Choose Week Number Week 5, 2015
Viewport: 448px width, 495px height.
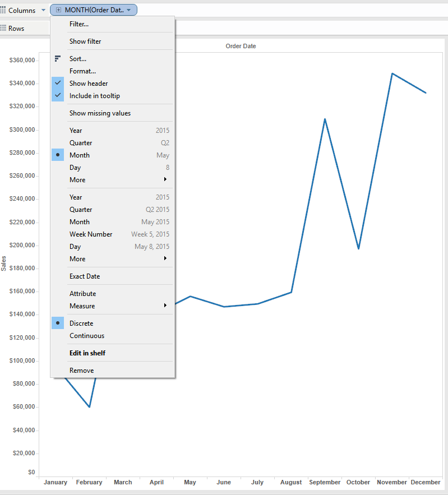point(112,234)
